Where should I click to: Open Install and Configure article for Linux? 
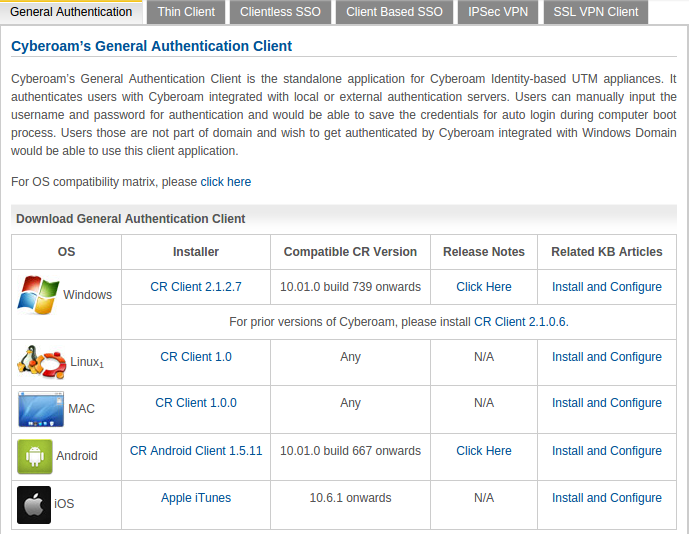607,357
